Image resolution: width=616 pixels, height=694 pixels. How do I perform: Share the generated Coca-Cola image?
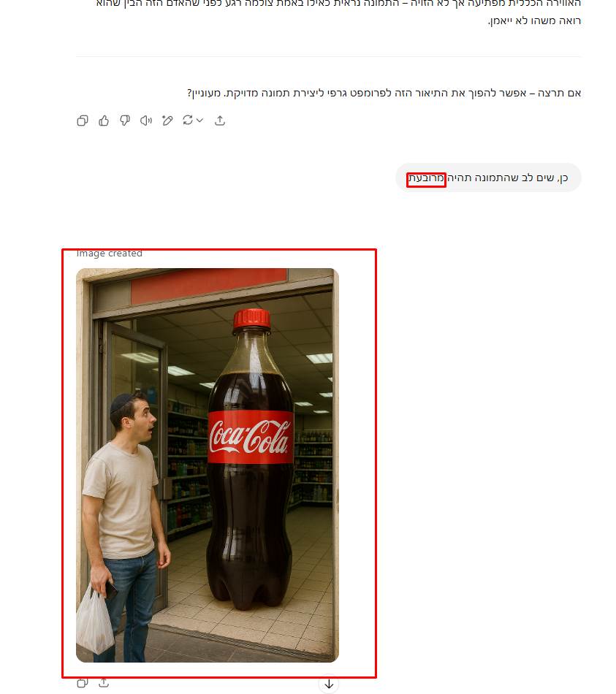(104, 682)
